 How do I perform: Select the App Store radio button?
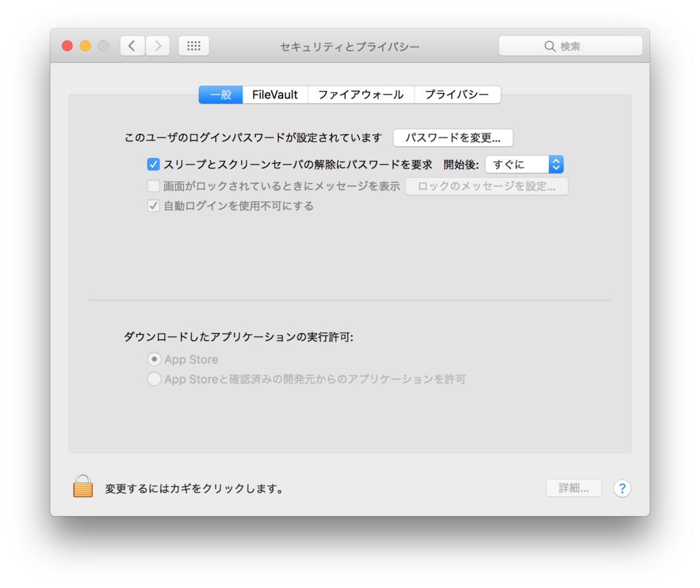click(x=154, y=360)
